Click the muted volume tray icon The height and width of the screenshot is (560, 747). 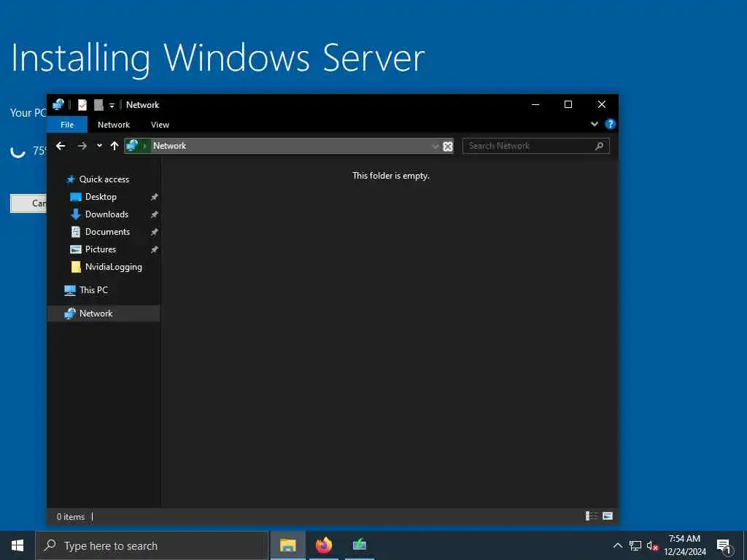click(652, 545)
